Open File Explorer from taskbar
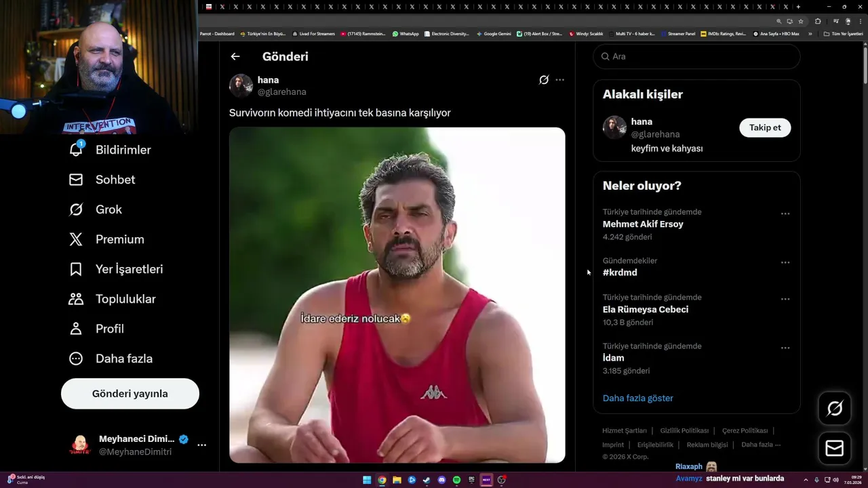This screenshot has width=868, height=488. point(397,480)
